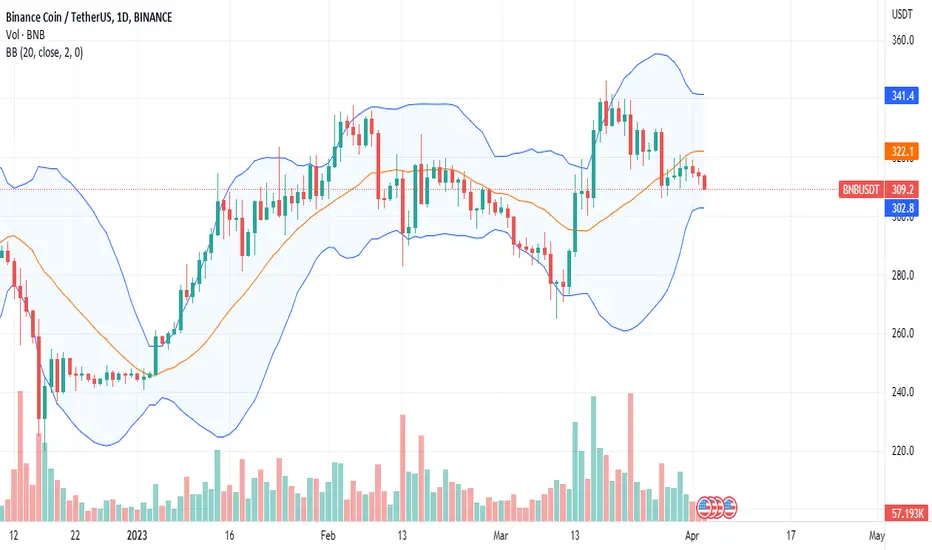
Task: Select the BB (20, close, 2, 0) legend
Action: pyautogui.click(x=45, y=53)
